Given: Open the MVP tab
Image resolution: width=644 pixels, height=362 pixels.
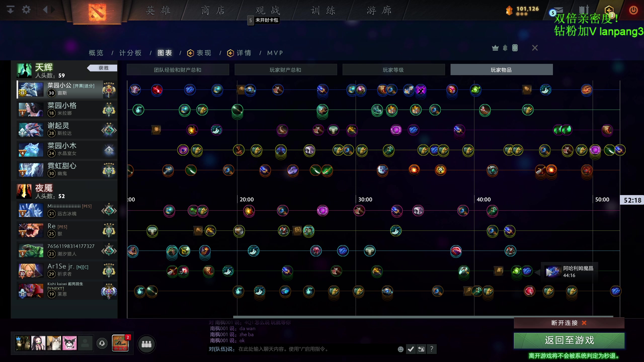Looking at the screenshot, I should [x=275, y=53].
